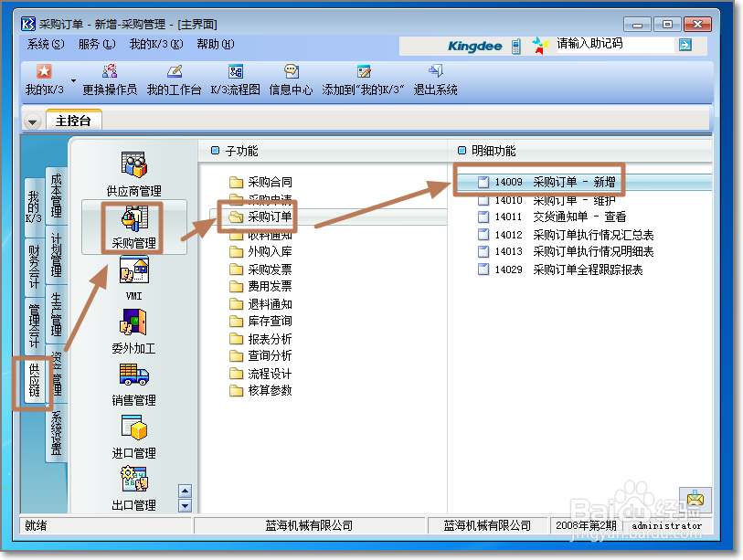
Task: Click the 更换操作员 toolbar icon
Action: [x=110, y=78]
